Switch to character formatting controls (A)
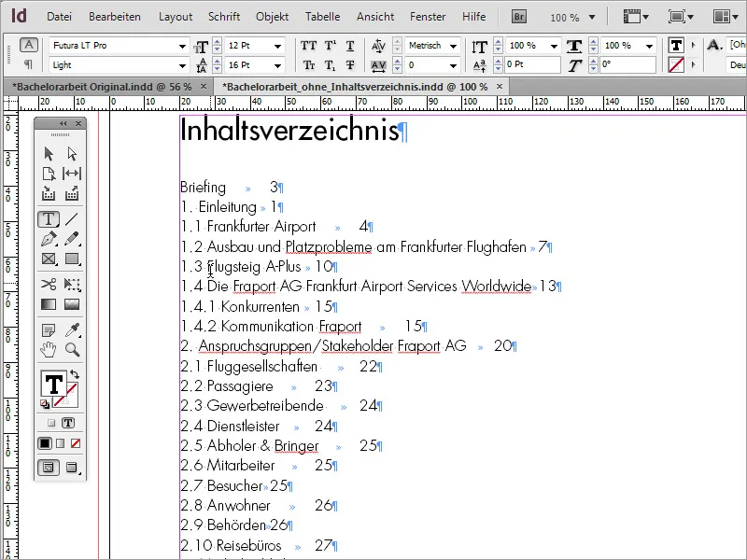The image size is (747, 560). (29, 45)
